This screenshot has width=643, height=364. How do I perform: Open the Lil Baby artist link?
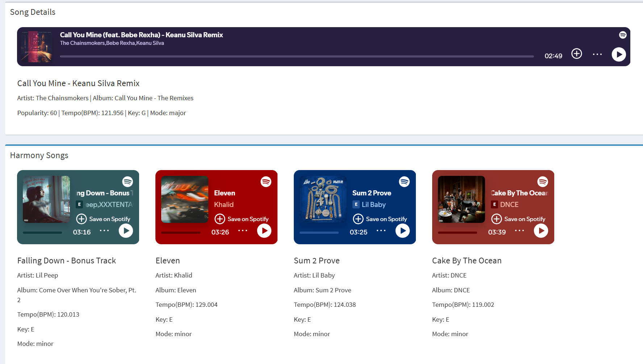coord(373,204)
